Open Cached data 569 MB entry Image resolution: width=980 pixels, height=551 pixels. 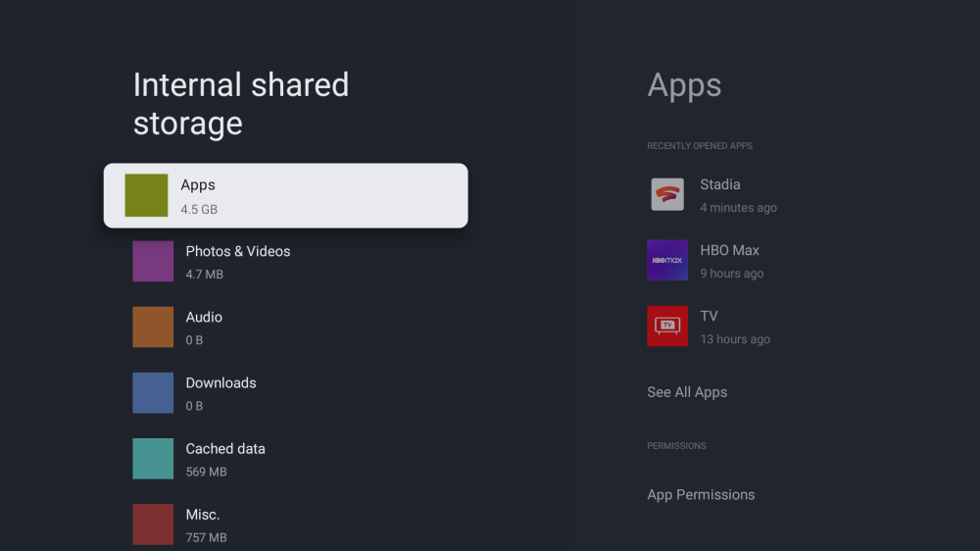225,459
